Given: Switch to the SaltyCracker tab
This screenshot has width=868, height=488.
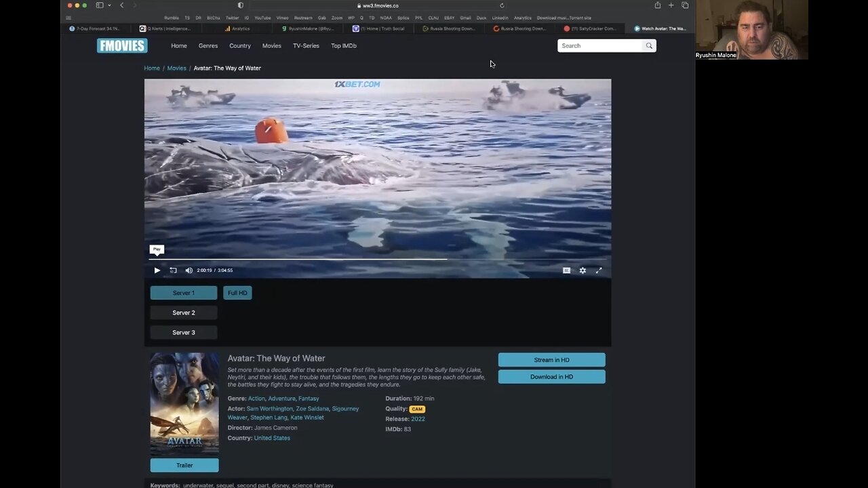Looking at the screenshot, I should tap(590, 28).
